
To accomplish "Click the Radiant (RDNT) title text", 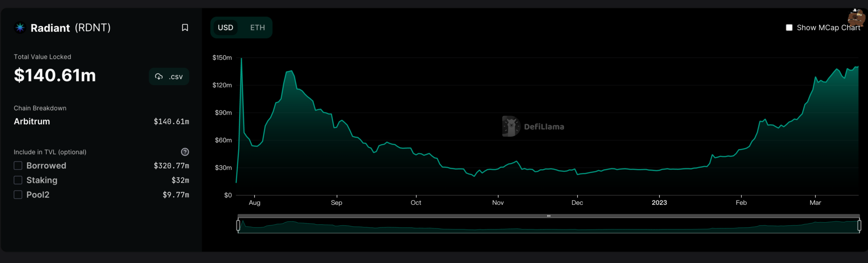I will click(x=70, y=28).
